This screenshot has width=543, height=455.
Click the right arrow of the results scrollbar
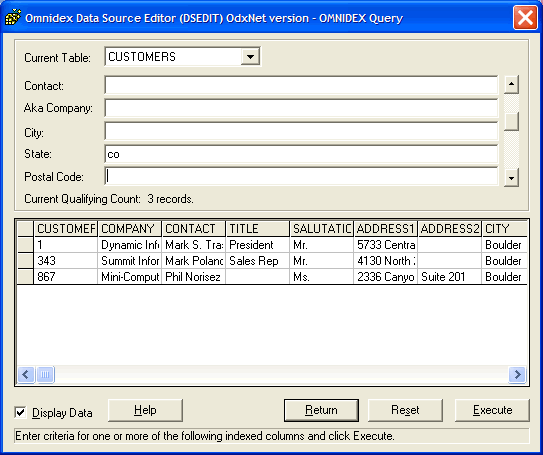coord(517,374)
